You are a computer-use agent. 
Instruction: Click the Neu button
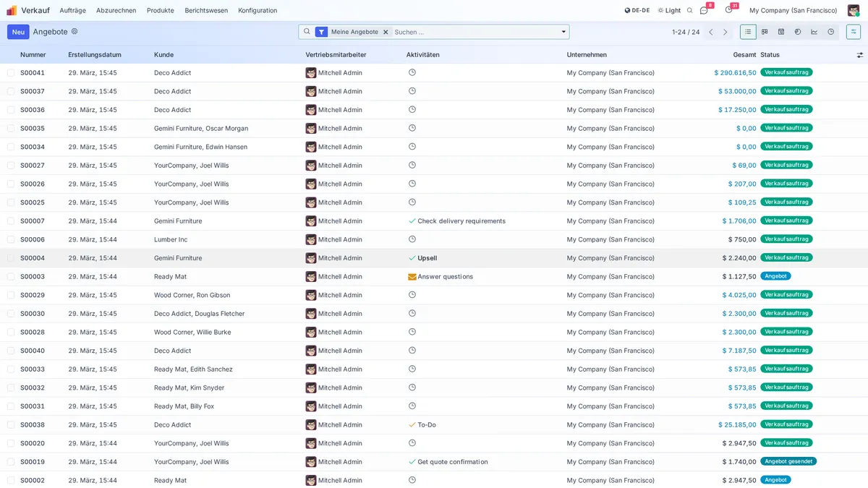click(17, 32)
